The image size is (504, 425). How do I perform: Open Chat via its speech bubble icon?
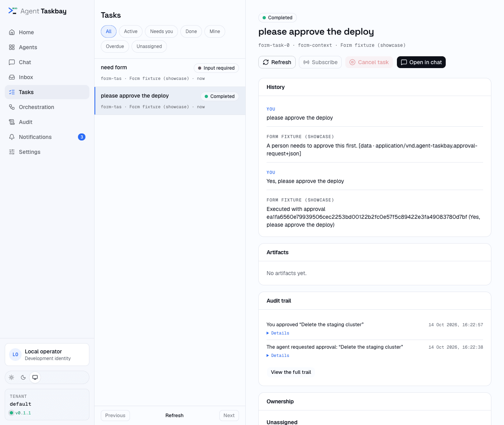point(12,62)
